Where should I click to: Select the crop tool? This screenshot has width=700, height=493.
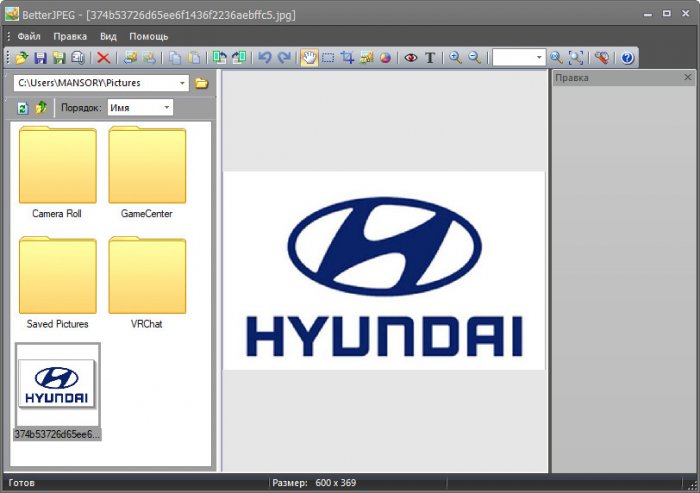pyautogui.click(x=347, y=58)
